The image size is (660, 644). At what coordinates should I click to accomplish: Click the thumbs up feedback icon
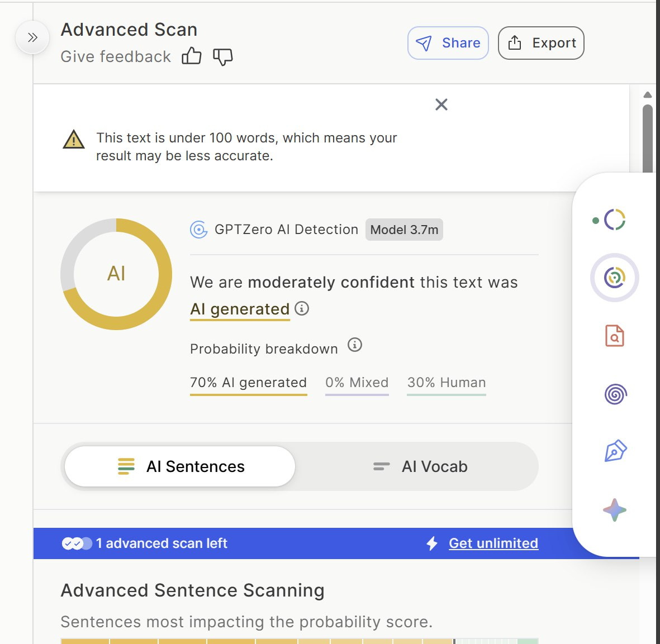(x=191, y=56)
